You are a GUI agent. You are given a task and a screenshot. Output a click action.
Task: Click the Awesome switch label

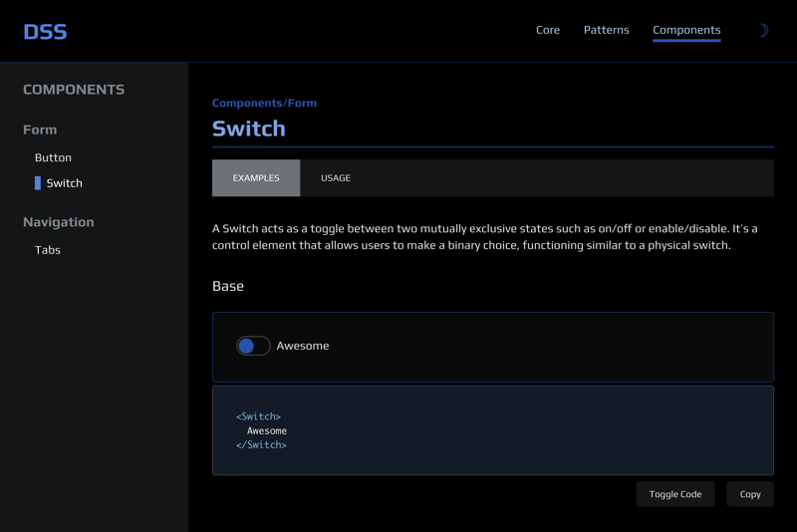point(303,346)
